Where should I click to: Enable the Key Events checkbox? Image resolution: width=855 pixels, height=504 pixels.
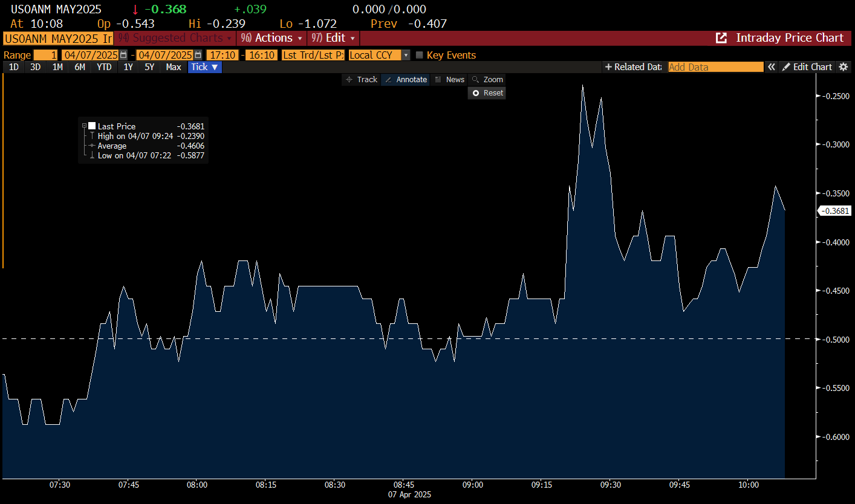[420, 55]
